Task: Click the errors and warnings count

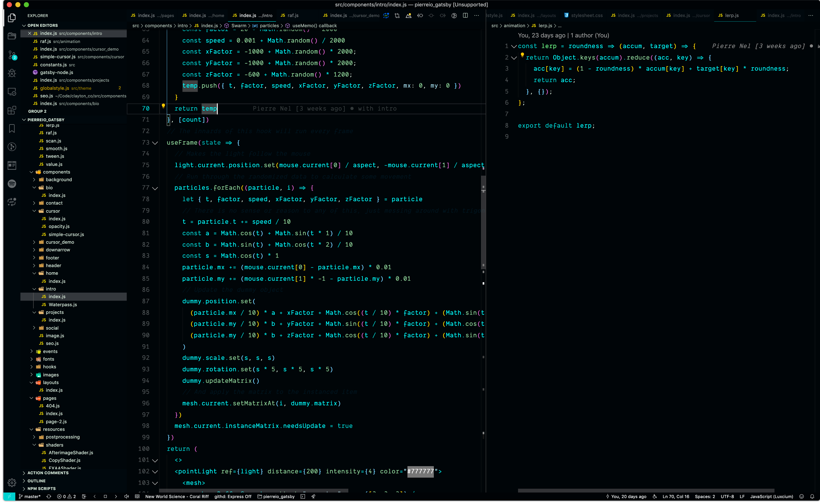Action: click(x=66, y=496)
